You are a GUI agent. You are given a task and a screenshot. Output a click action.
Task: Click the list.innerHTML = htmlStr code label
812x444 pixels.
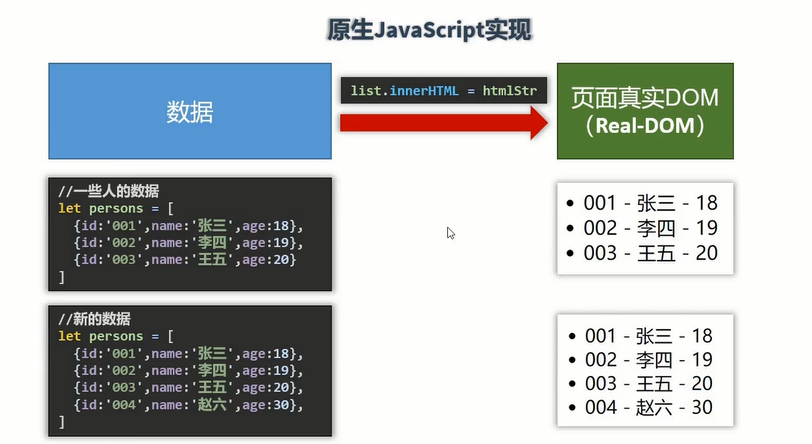444,91
